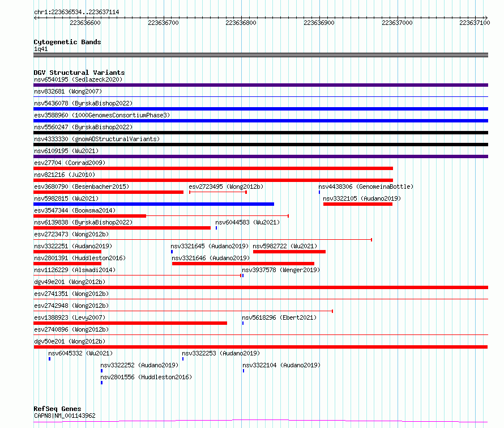Click nsv5982722 (Wu2021) label
504x428 pixels.
[x=285, y=246]
